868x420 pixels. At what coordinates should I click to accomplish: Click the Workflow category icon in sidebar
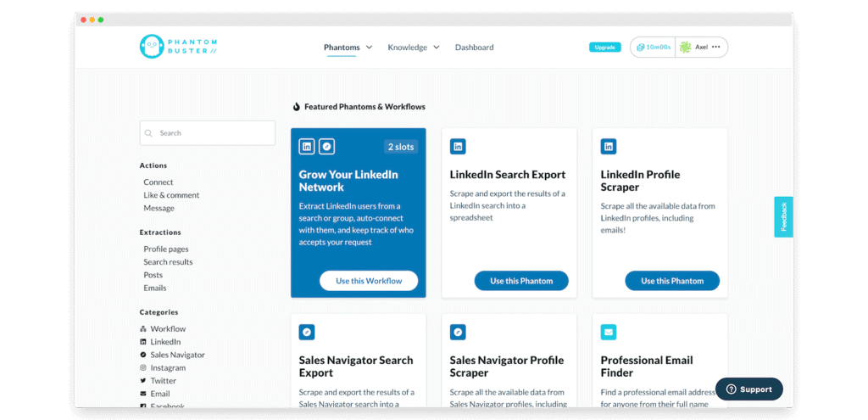(x=142, y=328)
